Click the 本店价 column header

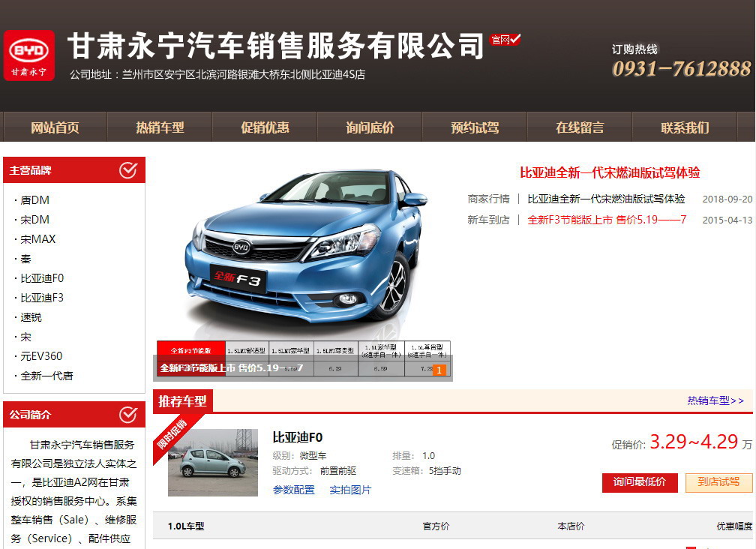(x=571, y=526)
